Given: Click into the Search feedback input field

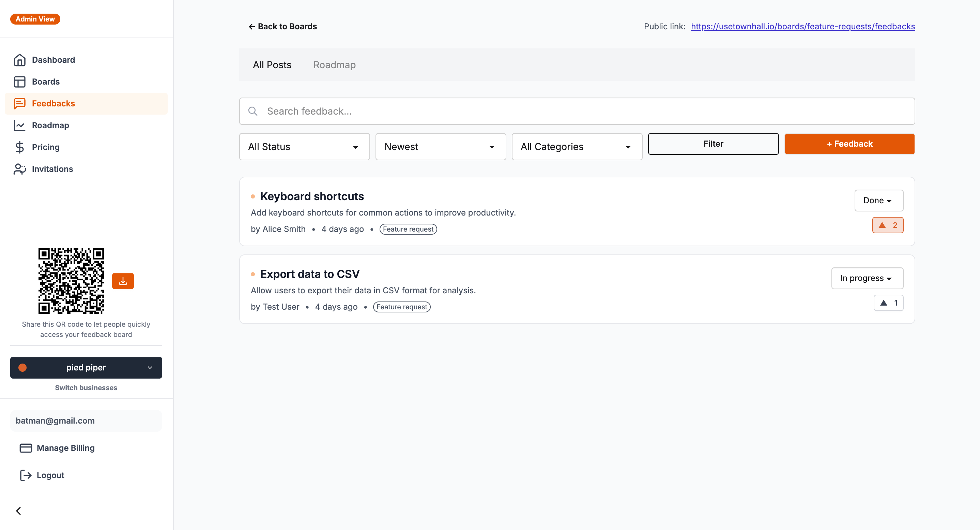Looking at the screenshot, I should (x=494, y=111).
